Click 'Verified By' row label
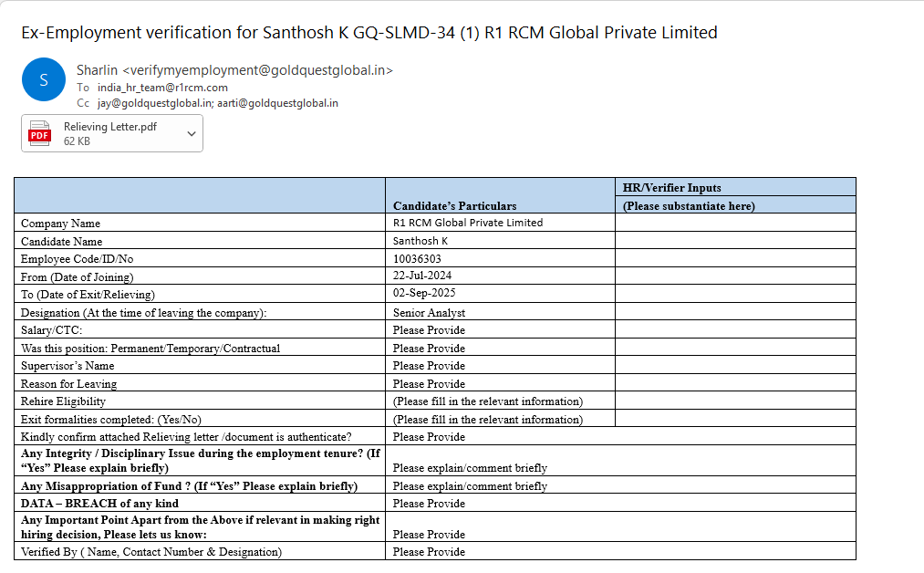924x573 pixels. coord(151,552)
